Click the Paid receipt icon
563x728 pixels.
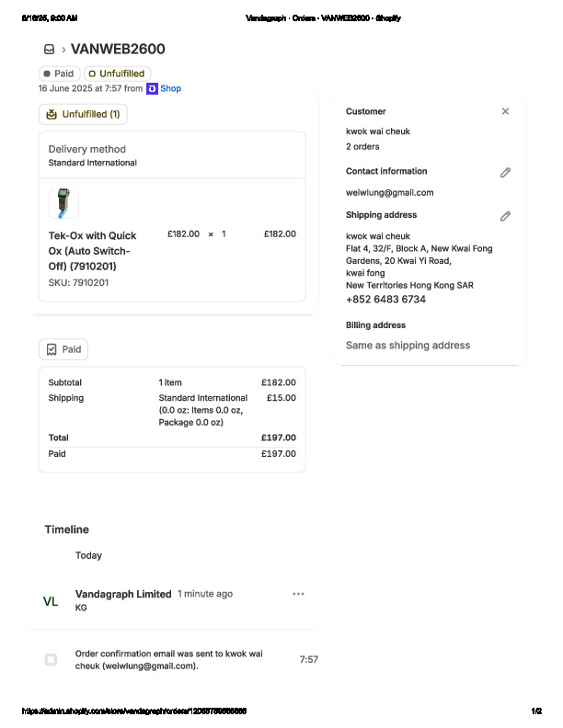point(52,349)
